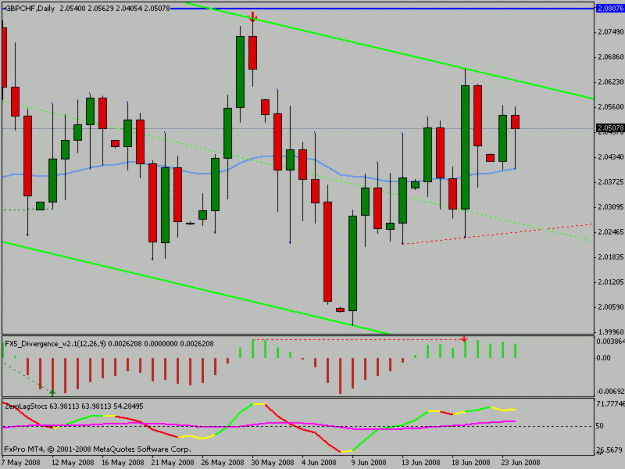This screenshot has height=469, width=625.
Task: Click the 13 Jun 2008 date label
Action: 421,462
